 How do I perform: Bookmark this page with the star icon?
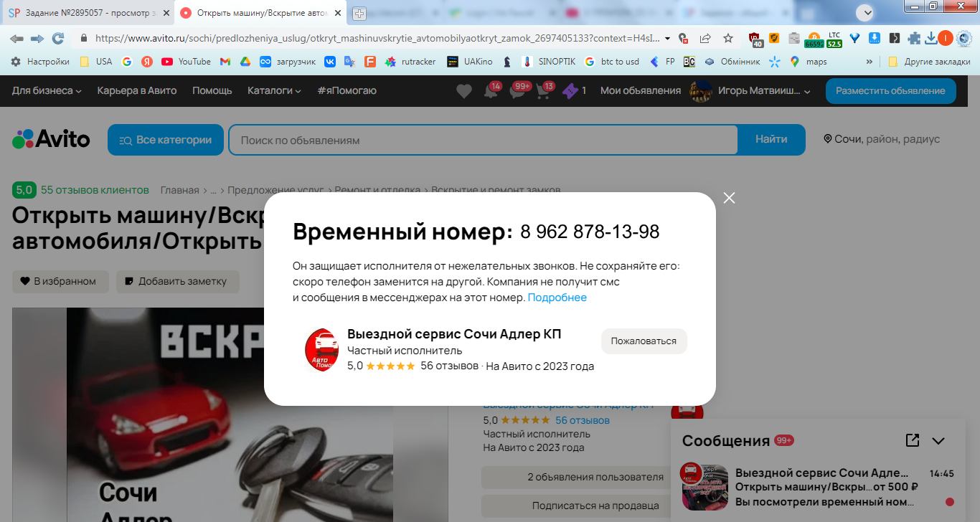pos(728,38)
